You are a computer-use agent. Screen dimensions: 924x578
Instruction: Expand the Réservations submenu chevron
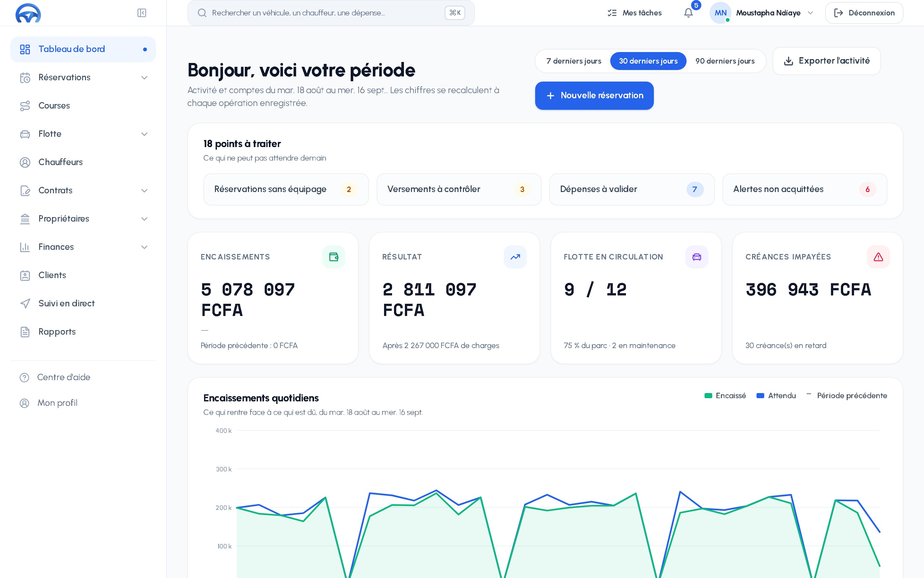click(144, 78)
